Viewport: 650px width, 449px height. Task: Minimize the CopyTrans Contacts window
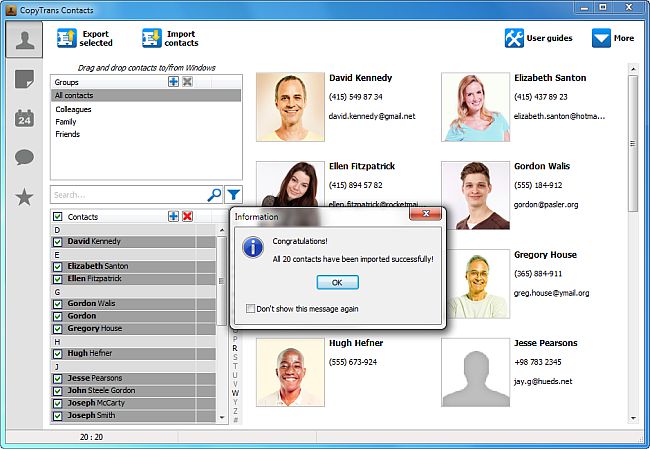[x=585, y=7]
